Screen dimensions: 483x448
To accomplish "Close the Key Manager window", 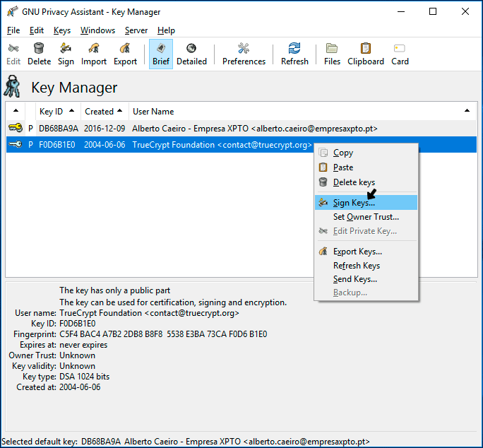I will (x=465, y=12).
